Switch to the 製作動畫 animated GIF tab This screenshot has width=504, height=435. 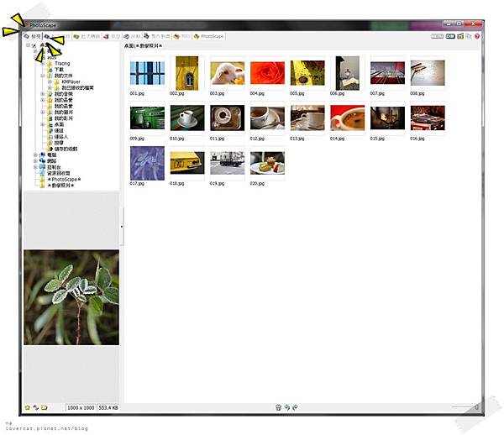(157, 37)
